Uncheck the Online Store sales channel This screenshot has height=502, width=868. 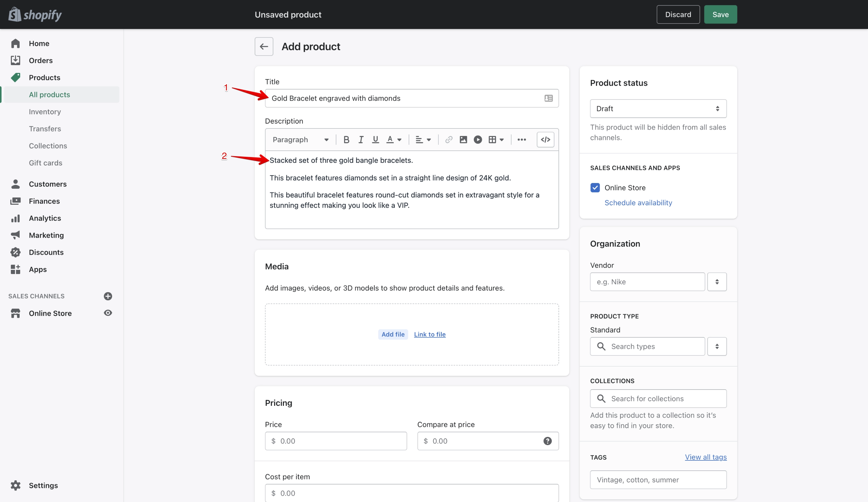(595, 188)
